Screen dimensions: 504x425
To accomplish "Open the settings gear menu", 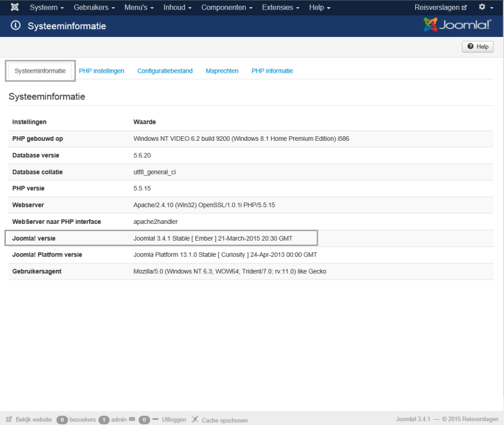I will point(485,8).
